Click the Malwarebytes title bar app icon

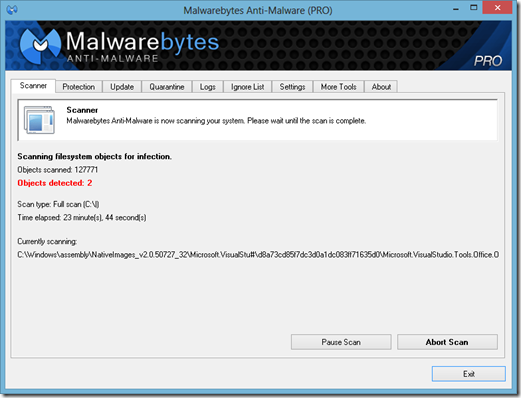click(x=12, y=10)
